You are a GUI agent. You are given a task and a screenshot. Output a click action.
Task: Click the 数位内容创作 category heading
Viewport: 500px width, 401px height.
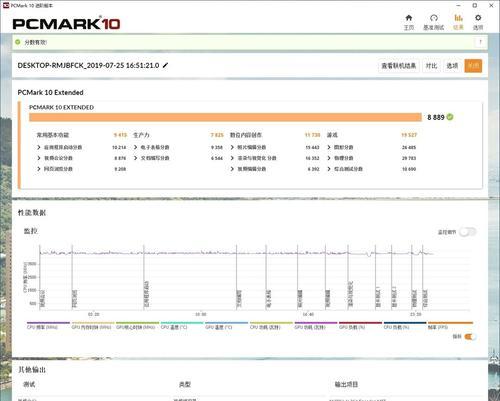point(246,135)
